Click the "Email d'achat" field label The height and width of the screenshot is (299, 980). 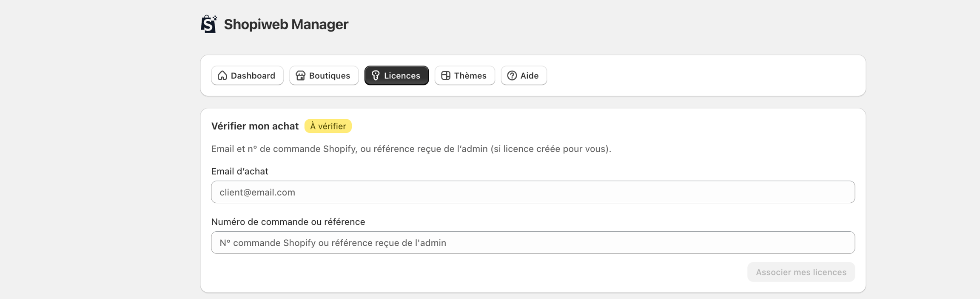(x=239, y=171)
